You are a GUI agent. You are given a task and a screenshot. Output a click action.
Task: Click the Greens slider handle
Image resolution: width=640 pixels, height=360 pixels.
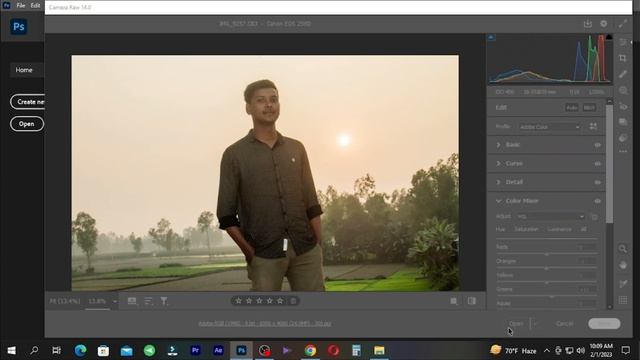click(x=552, y=296)
